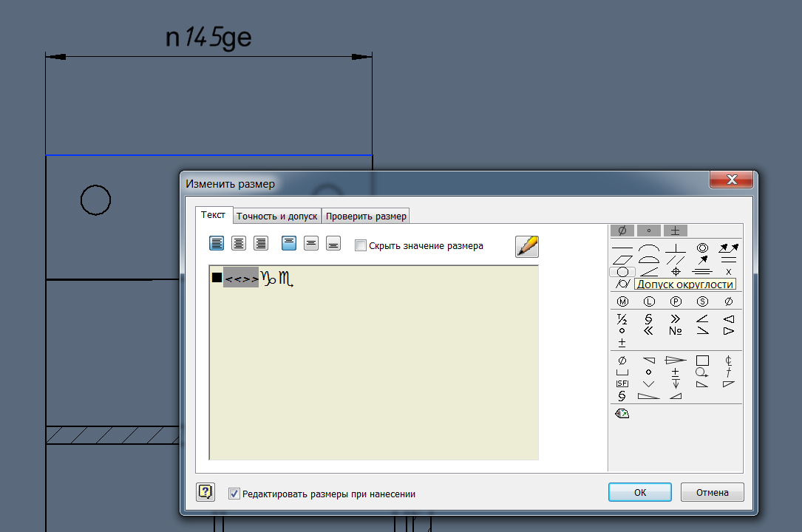Open the Проверить размер tab
This screenshot has height=532, width=802.
pyautogui.click(x=366, y=216)
